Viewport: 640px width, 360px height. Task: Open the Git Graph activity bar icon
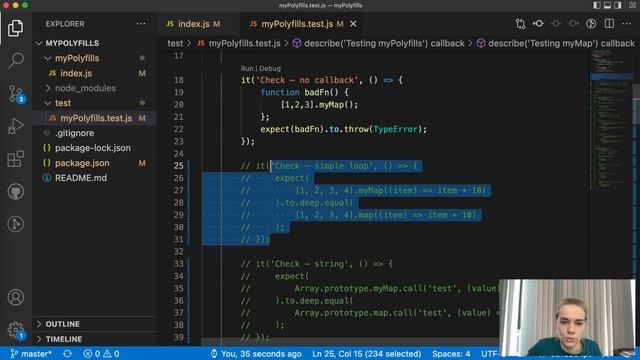(x=16, y=224)
